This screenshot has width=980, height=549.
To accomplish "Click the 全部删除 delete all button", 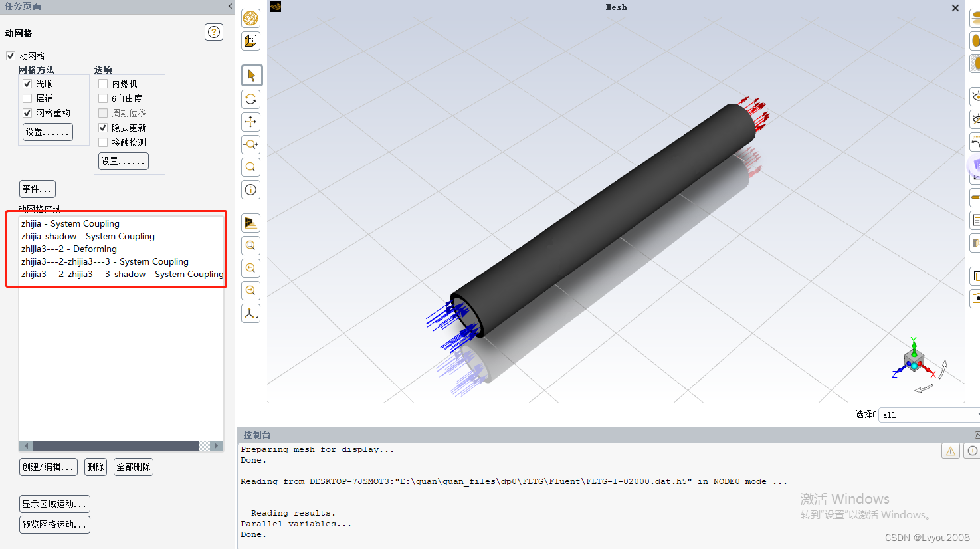I will pyautogui.click(x=134, y=467).
